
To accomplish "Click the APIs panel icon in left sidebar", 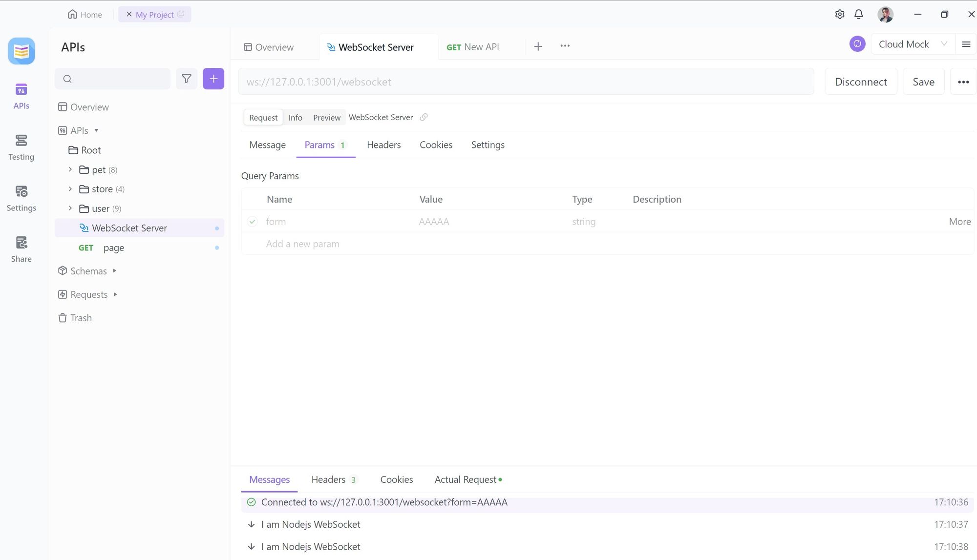I will (x=21, y=96).
